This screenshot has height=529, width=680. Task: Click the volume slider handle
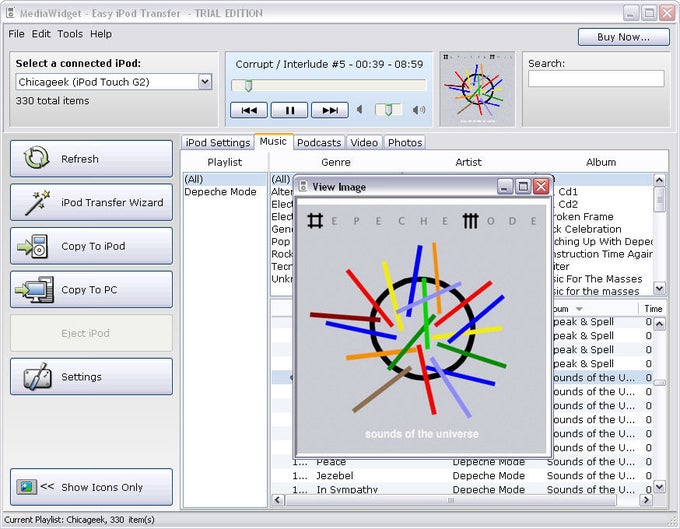pos(389,111)
